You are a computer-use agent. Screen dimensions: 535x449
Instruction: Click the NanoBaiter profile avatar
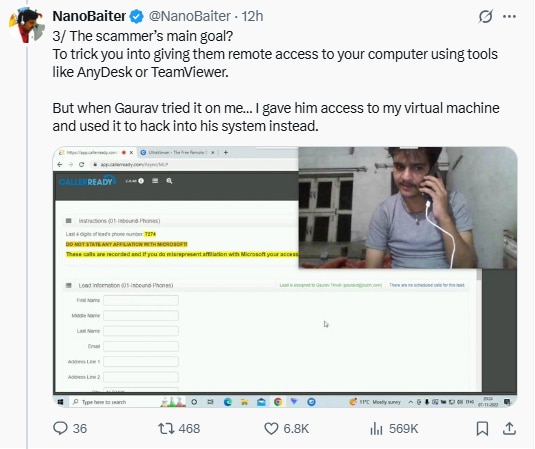pyautogui.click(x=26, y=25)
